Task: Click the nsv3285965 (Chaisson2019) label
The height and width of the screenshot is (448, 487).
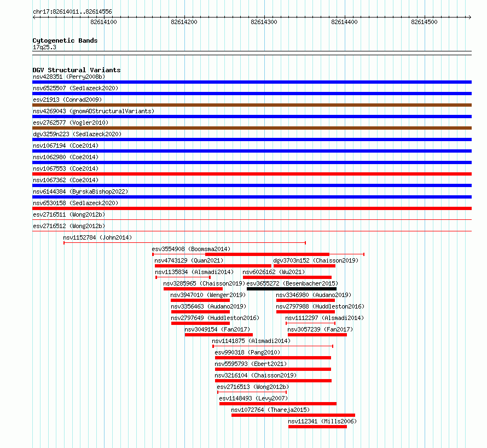Action: coord(204,283)
